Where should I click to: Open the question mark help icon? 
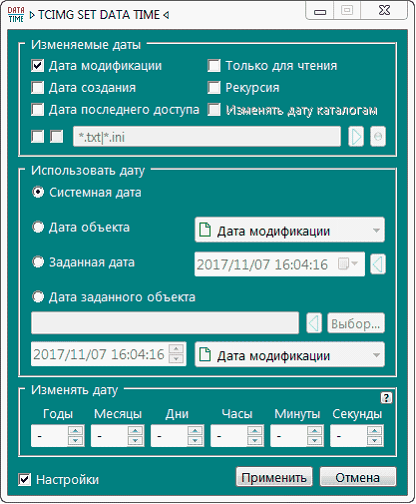(386, 397)
